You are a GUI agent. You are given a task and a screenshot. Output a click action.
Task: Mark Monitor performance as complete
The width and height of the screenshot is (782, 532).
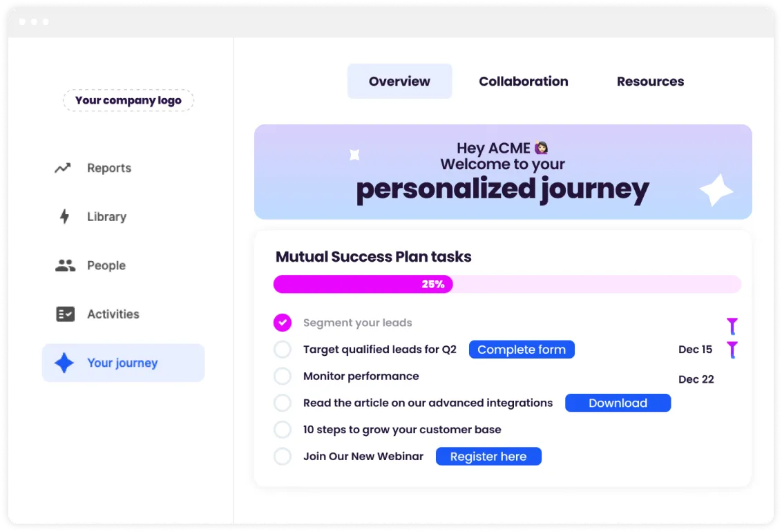[x=283, y=376]
